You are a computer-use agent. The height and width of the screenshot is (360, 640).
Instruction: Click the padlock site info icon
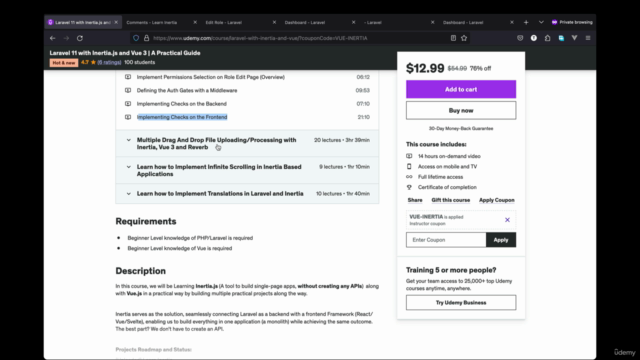pyautogui.click(x=147, y=38)
